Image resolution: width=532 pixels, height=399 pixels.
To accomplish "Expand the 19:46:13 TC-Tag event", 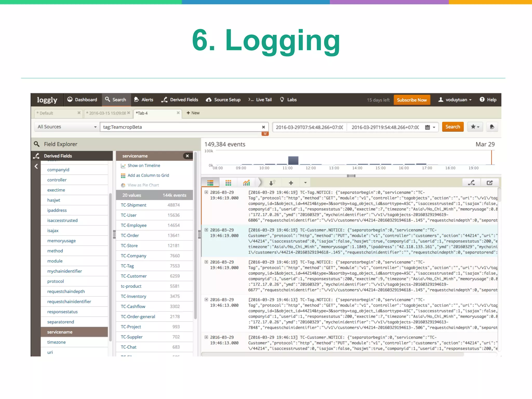I will coord(206,300).
